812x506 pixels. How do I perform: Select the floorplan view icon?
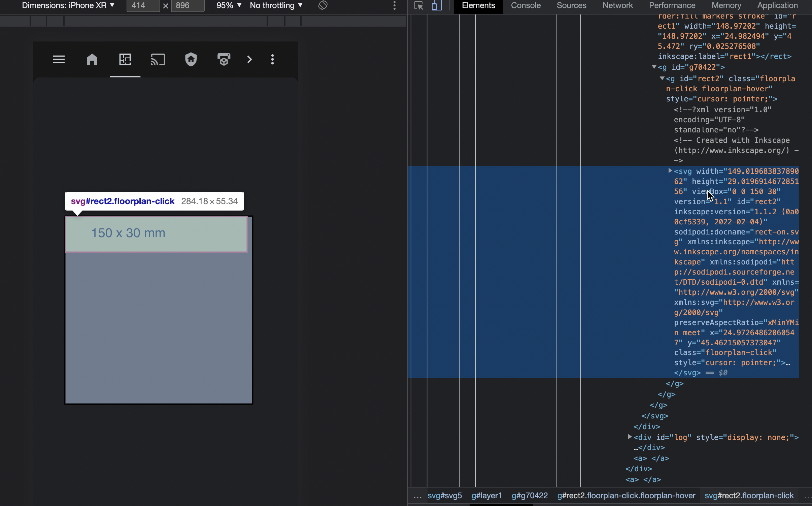125,60
